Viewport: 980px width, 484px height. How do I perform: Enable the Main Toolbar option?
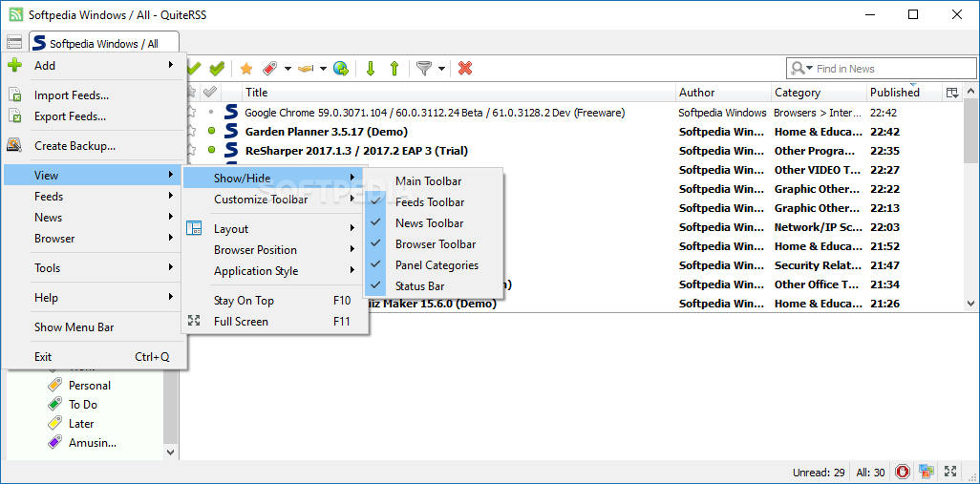pyautogui.click(x=433, y=181)
